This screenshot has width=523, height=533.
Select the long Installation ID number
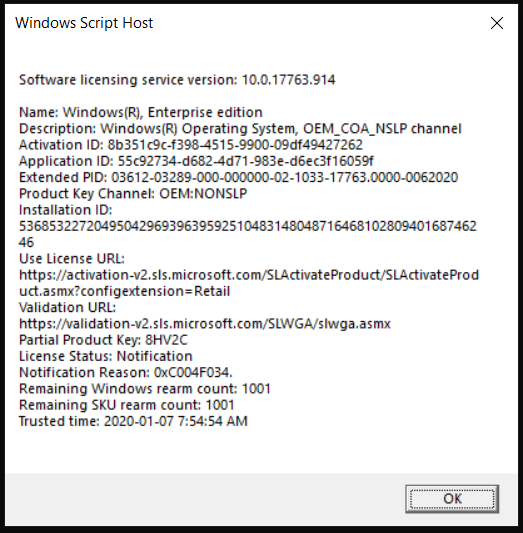coord(248,234)
